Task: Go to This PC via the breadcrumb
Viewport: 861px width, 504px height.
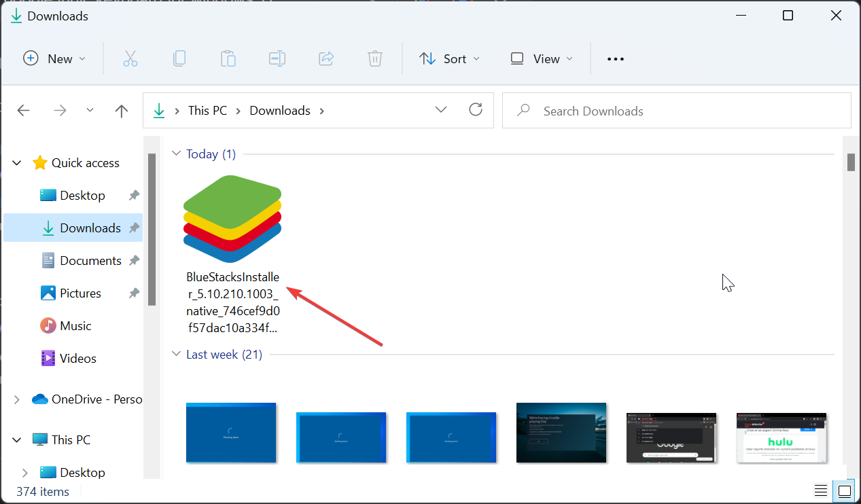Action: coord(207,110)
